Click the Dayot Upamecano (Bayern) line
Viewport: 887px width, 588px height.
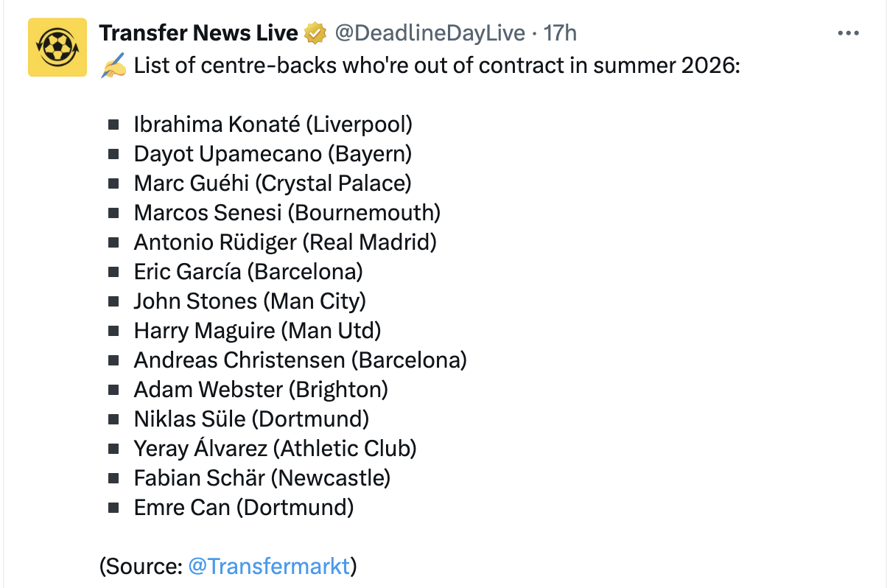pyautogui.click(x=273, y=154)
